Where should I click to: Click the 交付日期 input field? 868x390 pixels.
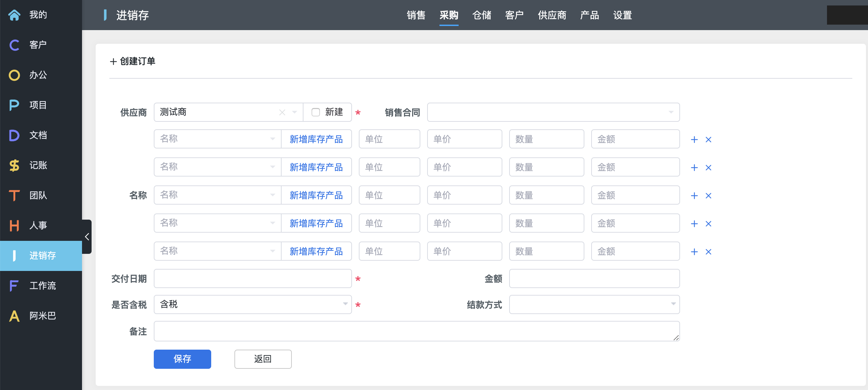253,278
